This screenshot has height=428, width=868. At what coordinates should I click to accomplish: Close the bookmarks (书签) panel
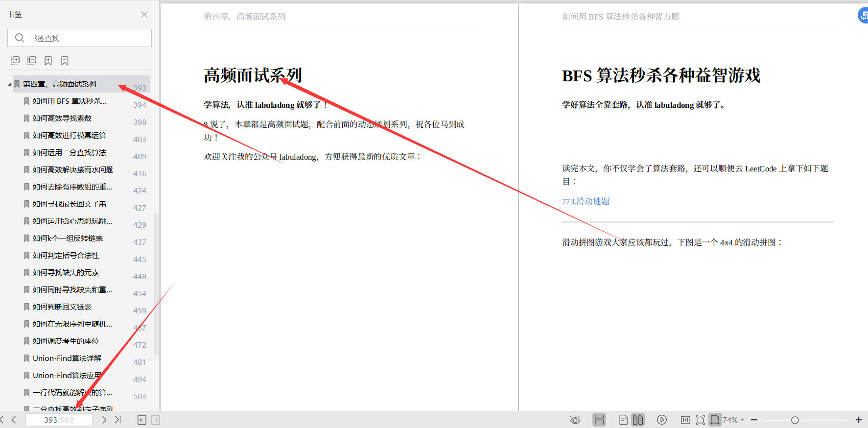pyautogui.click(x=144, y=14)
